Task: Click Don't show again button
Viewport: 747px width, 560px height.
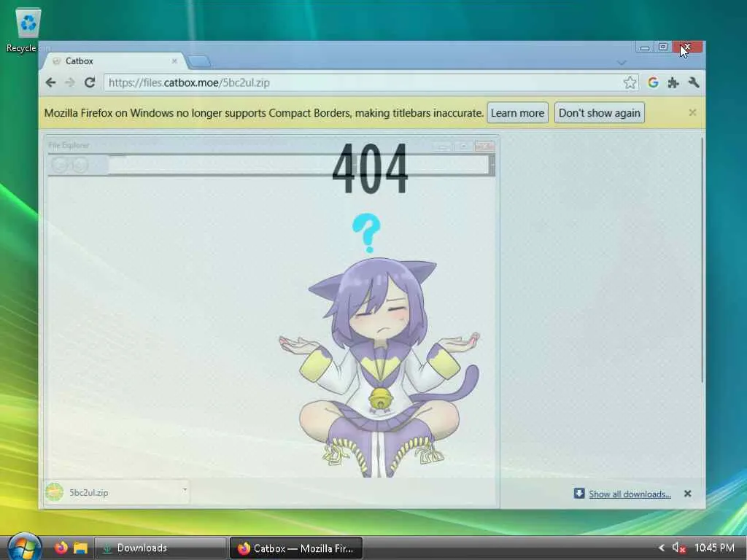Action: 600,113
